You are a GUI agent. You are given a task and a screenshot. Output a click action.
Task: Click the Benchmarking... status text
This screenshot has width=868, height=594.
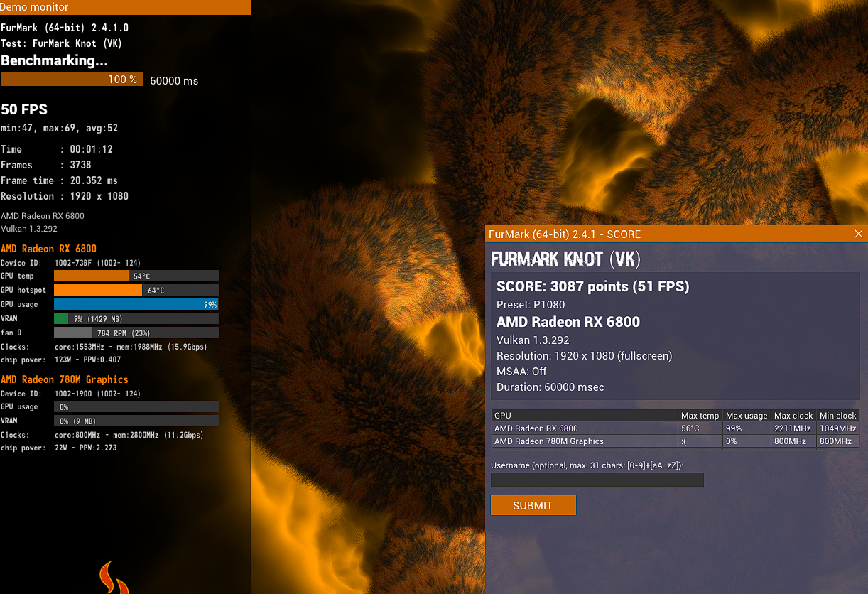[54, 61]
